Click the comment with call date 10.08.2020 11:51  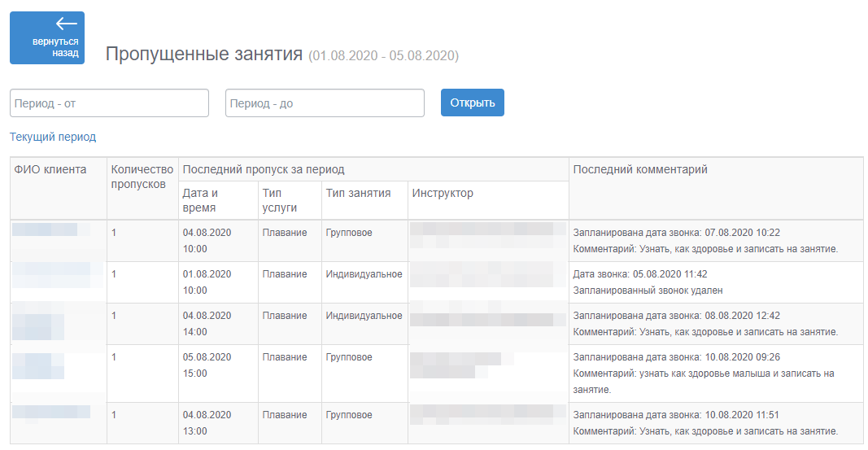705,423
